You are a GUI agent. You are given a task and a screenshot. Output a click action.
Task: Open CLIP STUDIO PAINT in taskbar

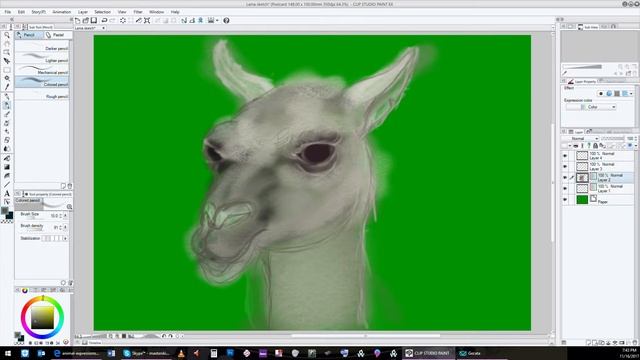tap(428, 353)
